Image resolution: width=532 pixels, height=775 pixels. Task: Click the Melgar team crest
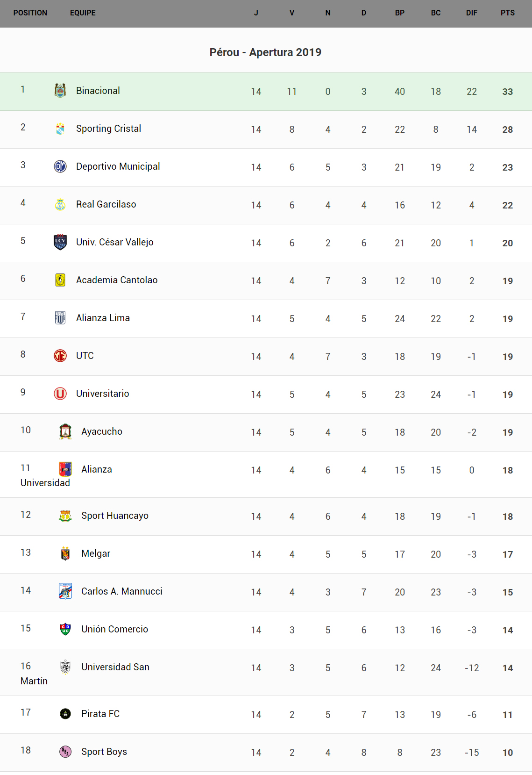click(65, 553)
